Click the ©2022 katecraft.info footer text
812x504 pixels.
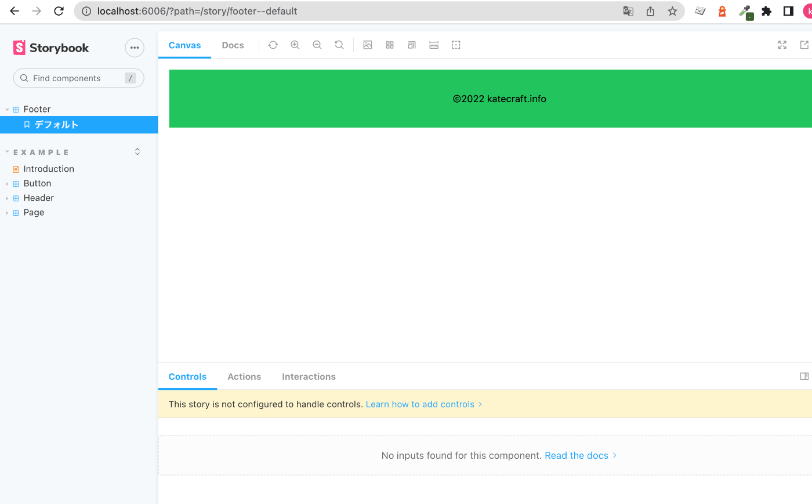499,99
